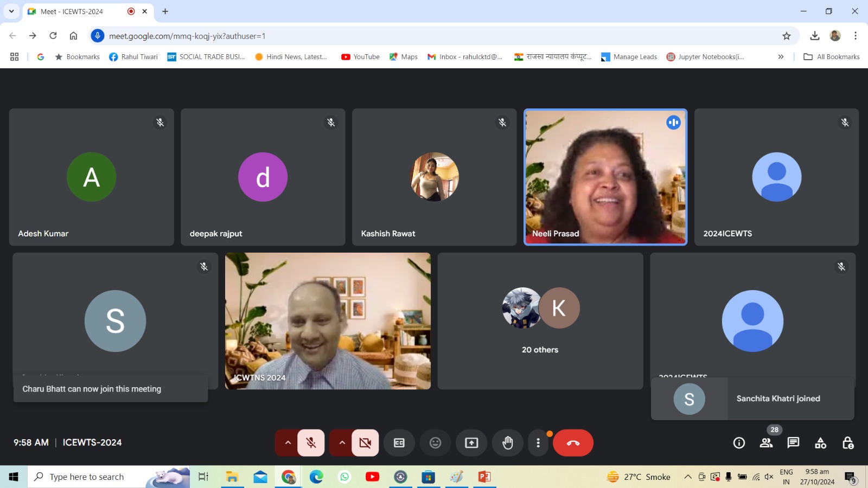The height and width of the screenshot is (488, 868).
Task: Select Adesh Kumar participant tile
Action: [x=92, y=177]
